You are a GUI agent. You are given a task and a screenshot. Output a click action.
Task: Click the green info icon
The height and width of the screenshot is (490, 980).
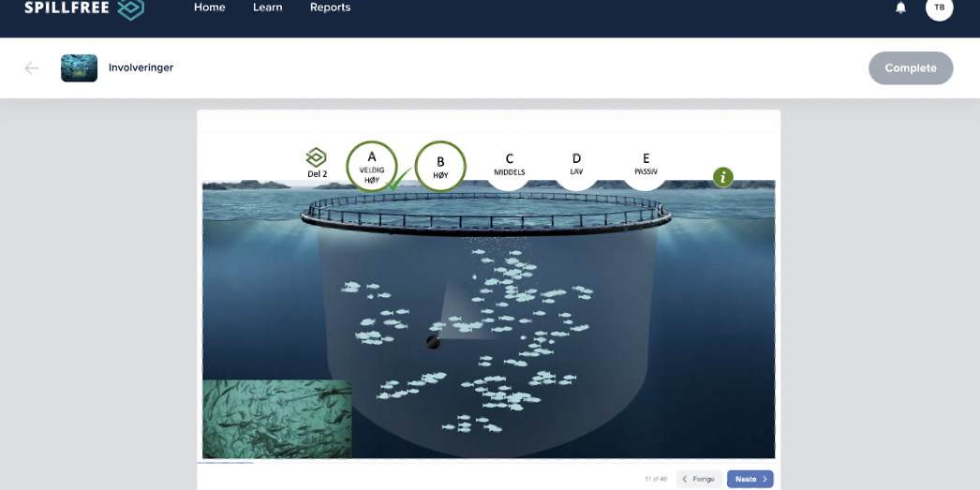click(722, 177)
